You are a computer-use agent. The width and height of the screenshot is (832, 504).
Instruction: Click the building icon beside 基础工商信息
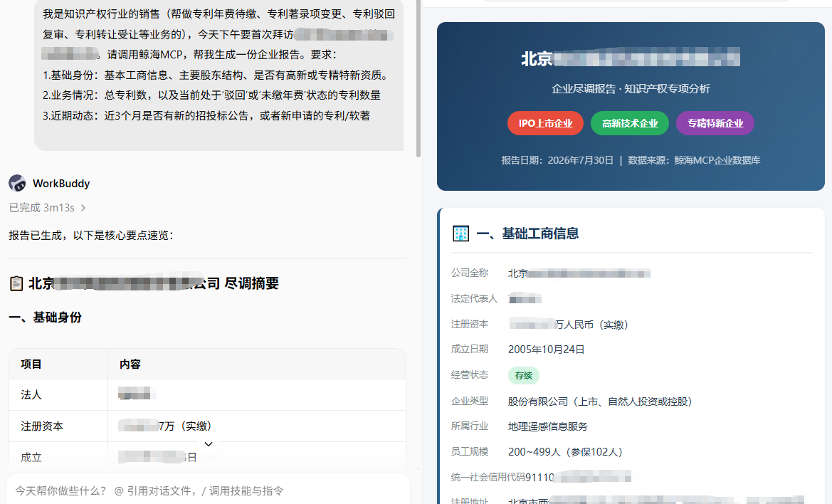(x=460, y=233)
